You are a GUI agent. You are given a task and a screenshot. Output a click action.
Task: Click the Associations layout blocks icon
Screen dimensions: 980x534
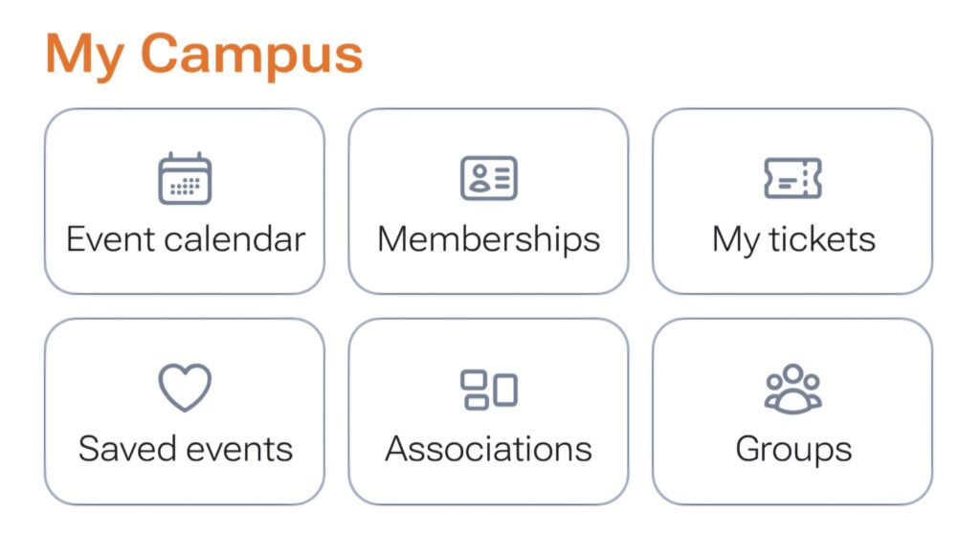(489, 389)
